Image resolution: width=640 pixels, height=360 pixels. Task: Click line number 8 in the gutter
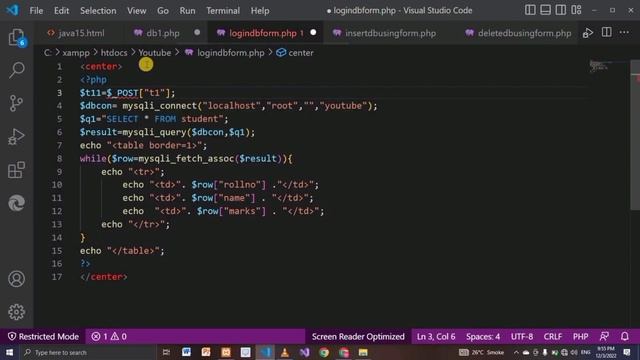(x=60, y=158)
